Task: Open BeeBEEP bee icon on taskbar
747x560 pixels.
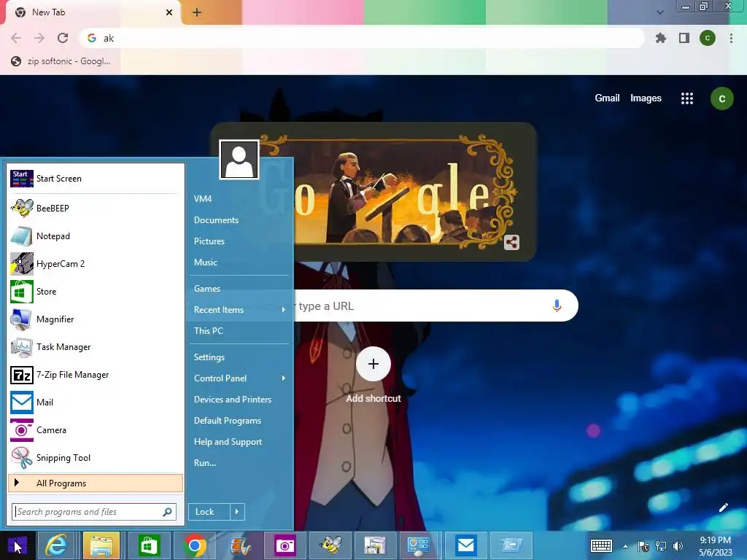Action: coord(330,545)
